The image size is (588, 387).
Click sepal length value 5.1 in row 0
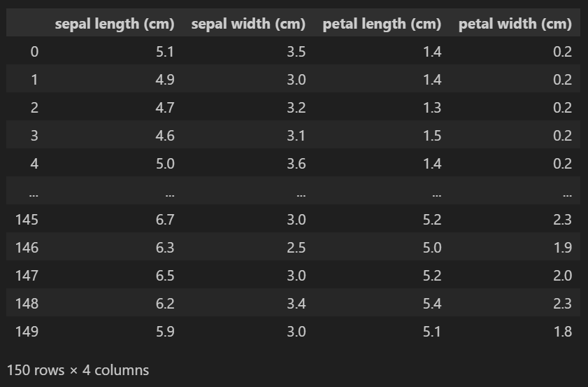click(x=165, y=52)
